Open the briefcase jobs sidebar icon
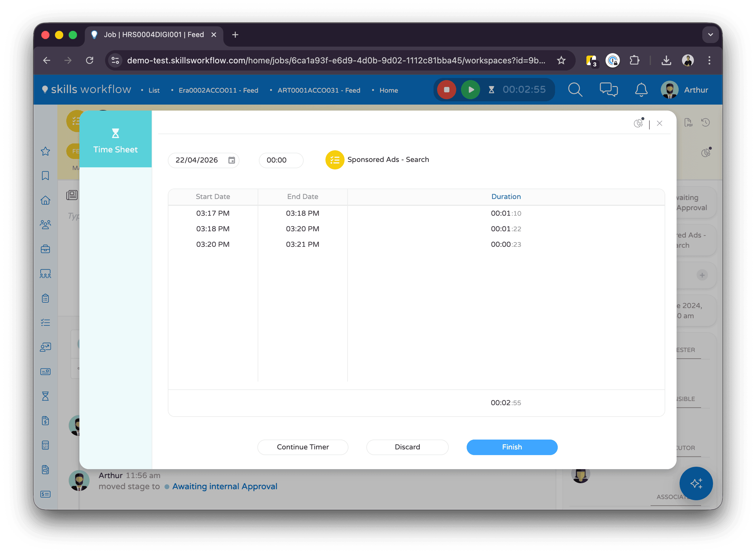 click(45, 249)
